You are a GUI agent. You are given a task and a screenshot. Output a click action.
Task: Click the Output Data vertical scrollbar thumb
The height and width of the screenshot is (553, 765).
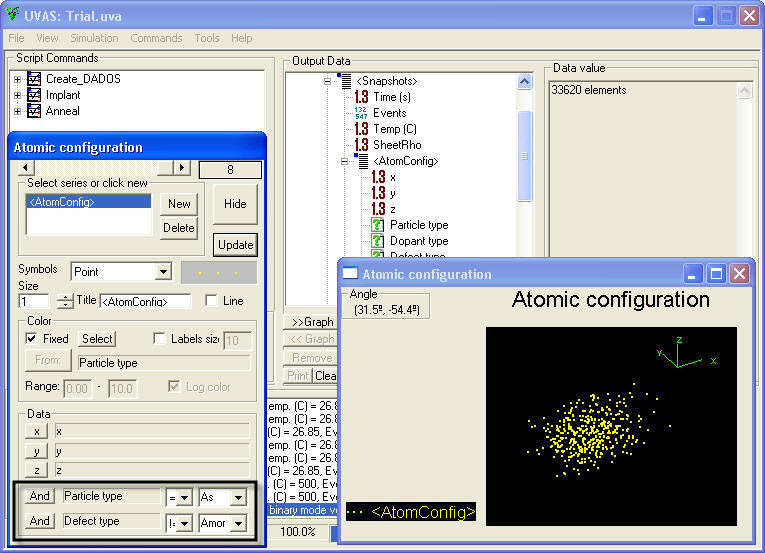point(524,156)
